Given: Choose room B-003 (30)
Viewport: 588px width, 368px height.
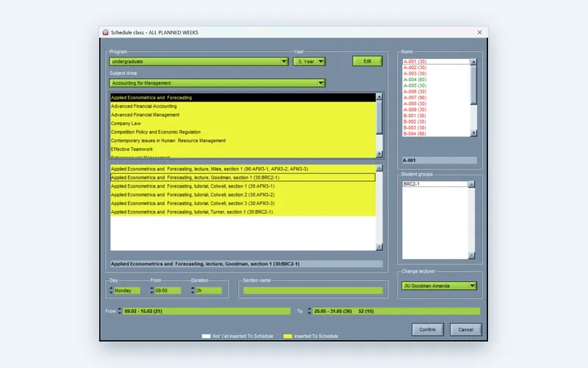Looking at the screenshot, I should 436,127.
